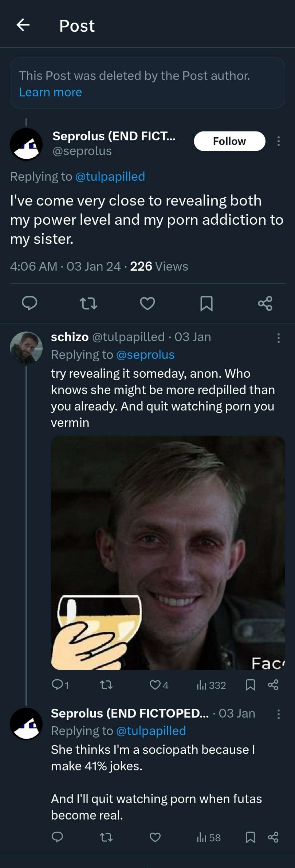The width and height of the screenshot is (295, 868).
Task: Reply to the bottom Seprolus post
Action: click(58, 837)
